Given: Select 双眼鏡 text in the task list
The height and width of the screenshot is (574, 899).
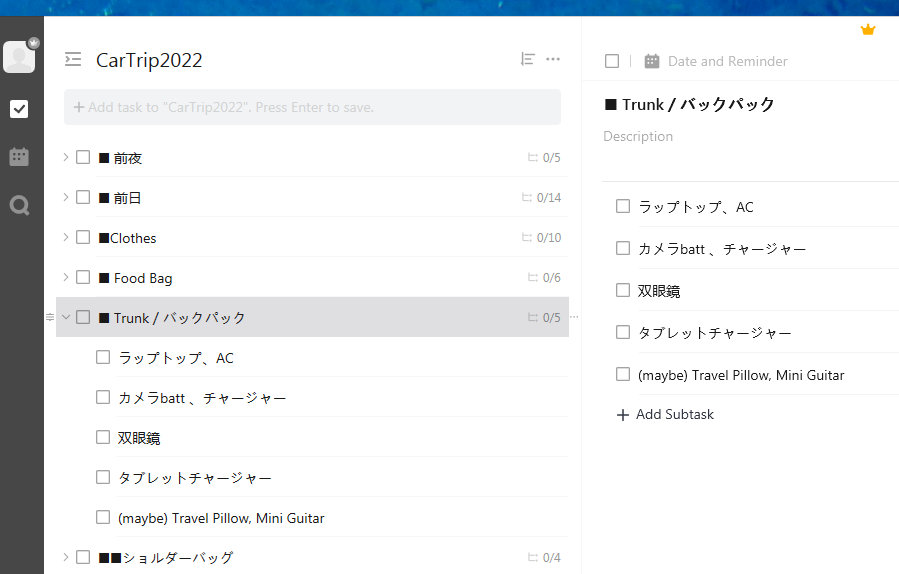Looking at the screenshot, I should [139, 438].
